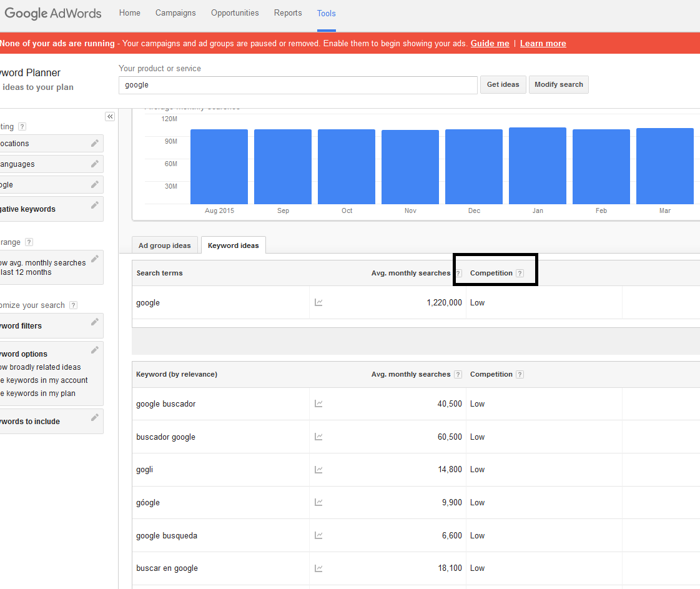Open the trend chart icon for google buscador
This screenshot has width=700, height=589.
tap(318, 403)
